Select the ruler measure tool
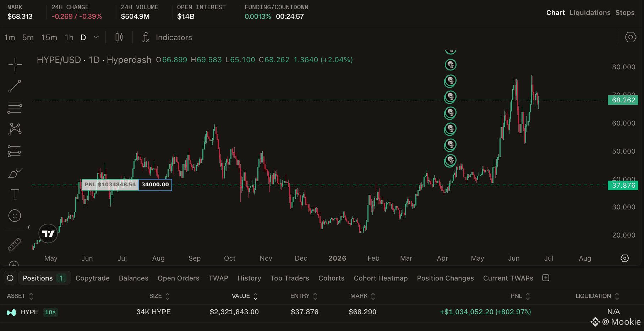This screenshot has height=331, width=644. pos(15,245)
